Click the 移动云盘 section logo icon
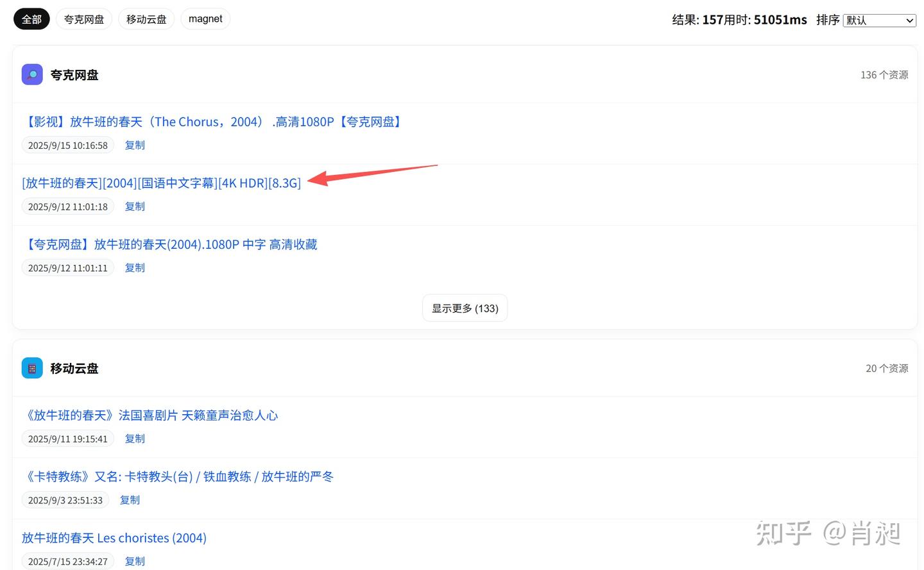 32,368
